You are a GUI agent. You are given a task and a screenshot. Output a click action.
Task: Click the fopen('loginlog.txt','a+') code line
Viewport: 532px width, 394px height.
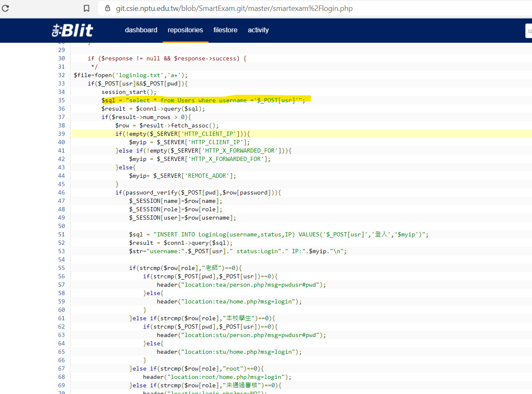[x=130, y=75]
